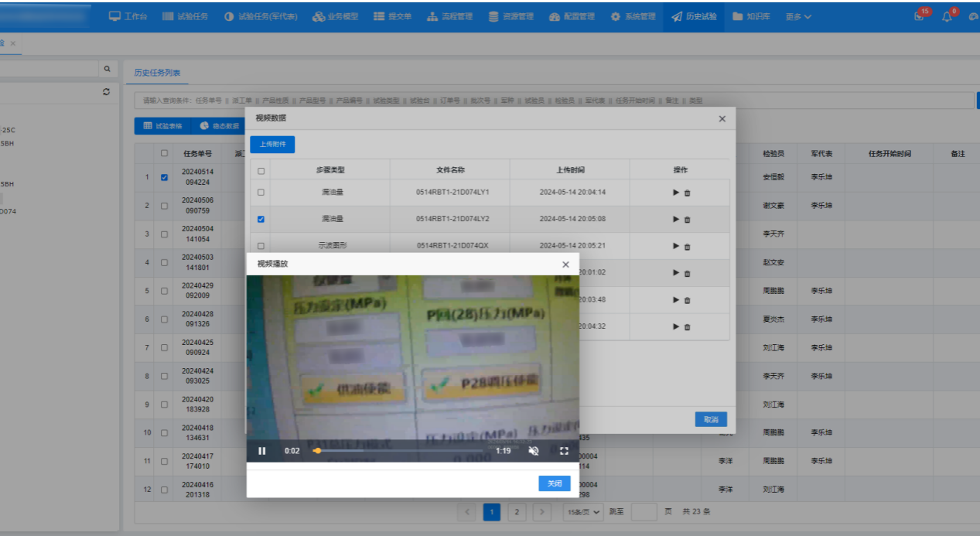Close the open page tab with x
Image resolution: width=980 pixels, height=536 pixels.
(x=13, y=43)
